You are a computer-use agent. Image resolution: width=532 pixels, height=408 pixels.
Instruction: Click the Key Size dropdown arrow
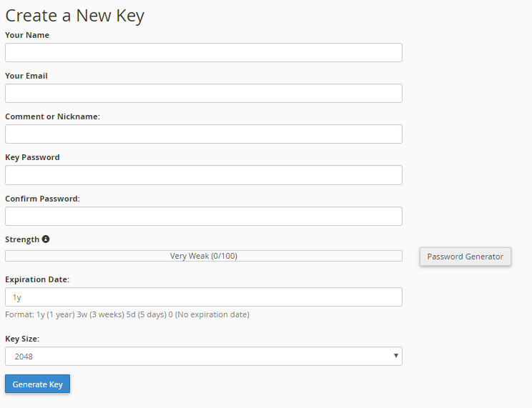pos(395,356)
